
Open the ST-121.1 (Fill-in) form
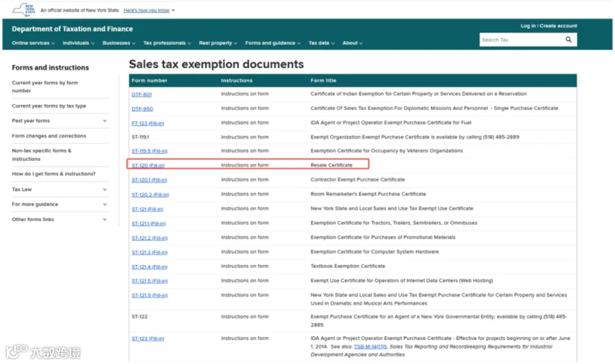click(x=149, y=223)
